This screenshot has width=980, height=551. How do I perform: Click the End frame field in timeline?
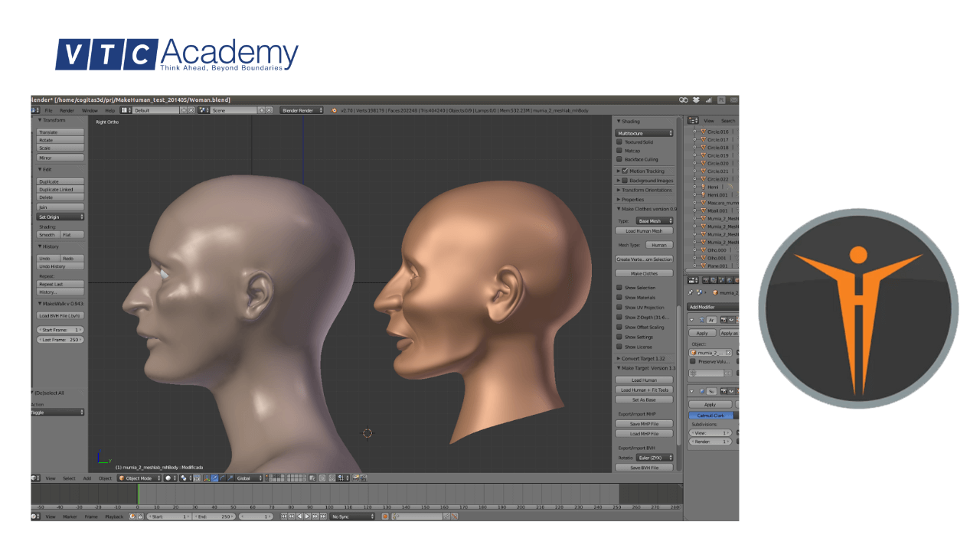214,517
